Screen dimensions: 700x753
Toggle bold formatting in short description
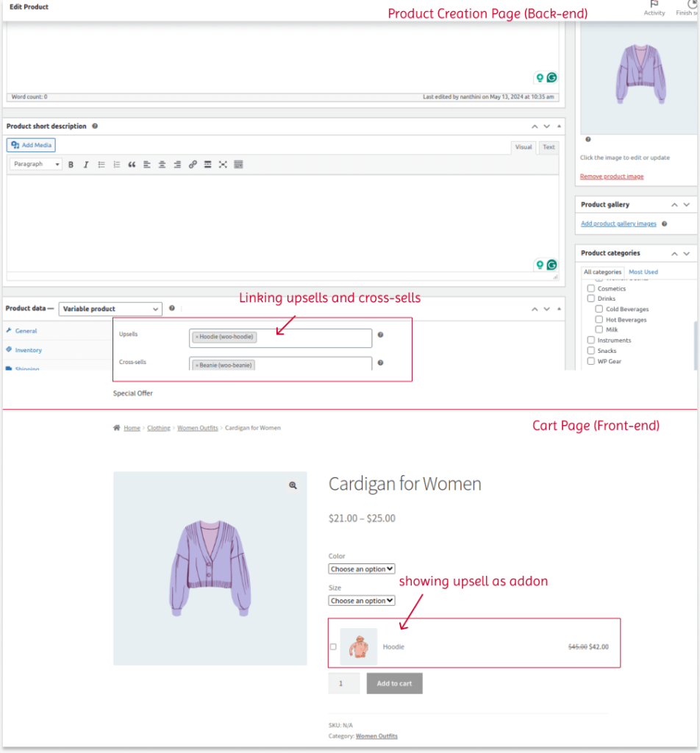tap(71, 164)
